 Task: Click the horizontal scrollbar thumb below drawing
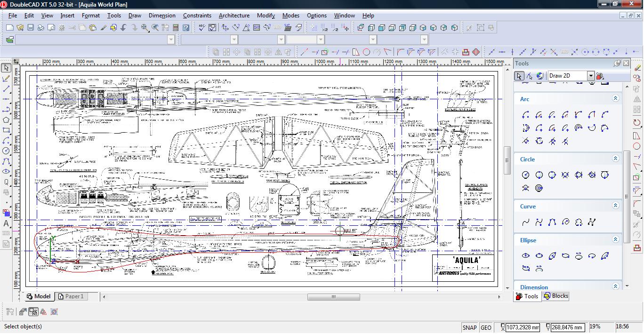point(333,297)
